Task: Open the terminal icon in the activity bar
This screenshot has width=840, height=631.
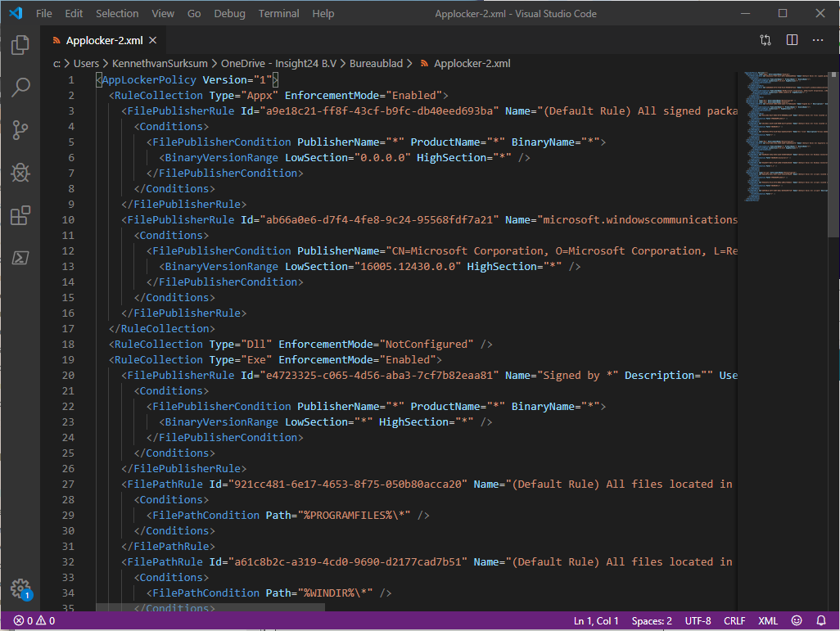Action: coord(20,258)
